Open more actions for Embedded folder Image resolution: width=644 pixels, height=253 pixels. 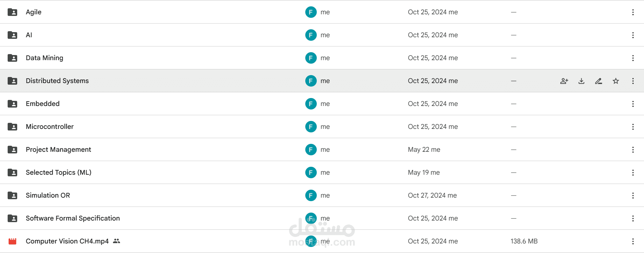coord(633,104)
